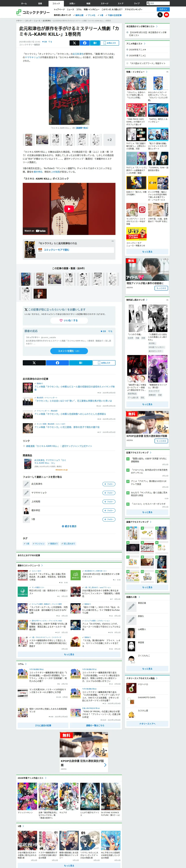Click the ヤンジャン tag chip
186x868 pixels.
39,544
